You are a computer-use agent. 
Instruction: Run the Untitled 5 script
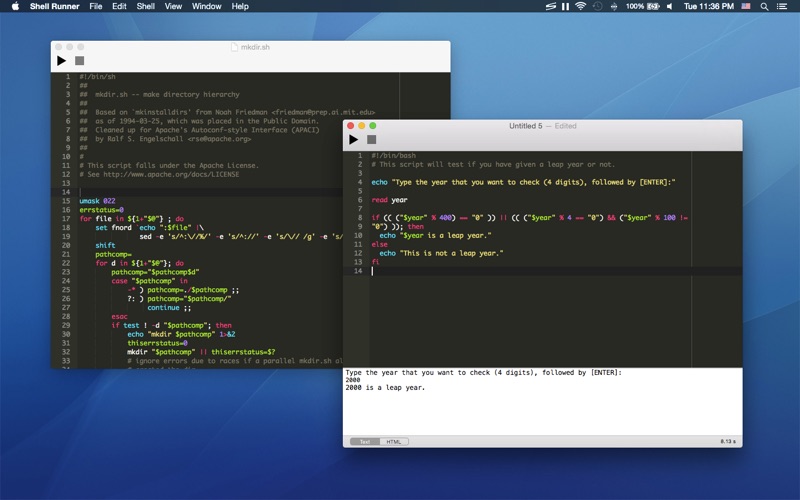pos(353,140)
